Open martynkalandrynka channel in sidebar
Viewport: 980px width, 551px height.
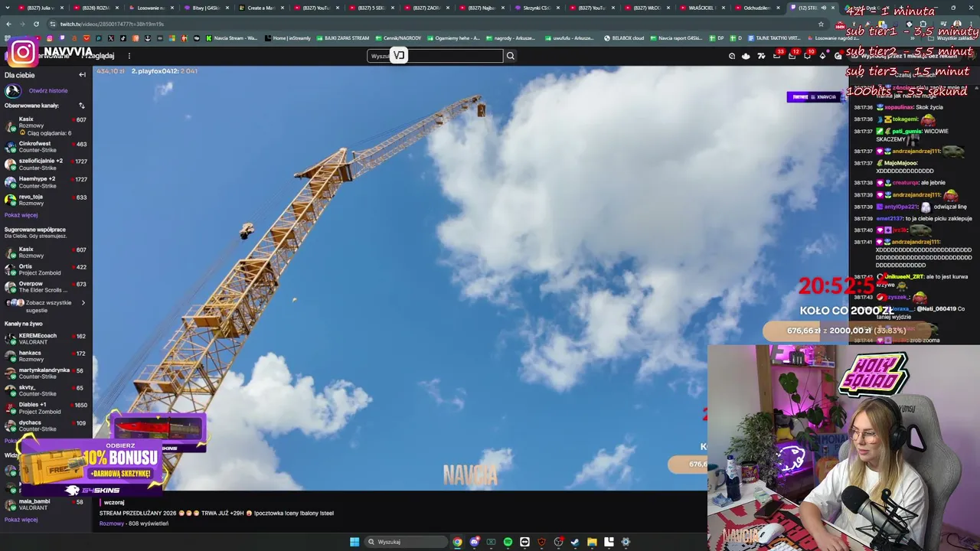[x=46, y=373]
